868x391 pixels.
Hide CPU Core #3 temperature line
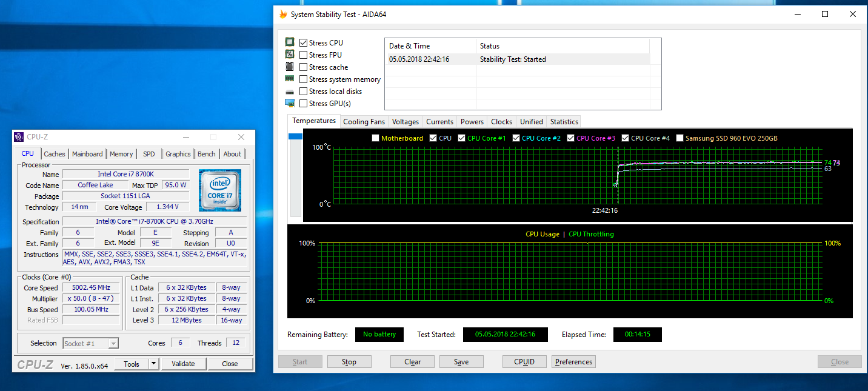tap(571, 138)
